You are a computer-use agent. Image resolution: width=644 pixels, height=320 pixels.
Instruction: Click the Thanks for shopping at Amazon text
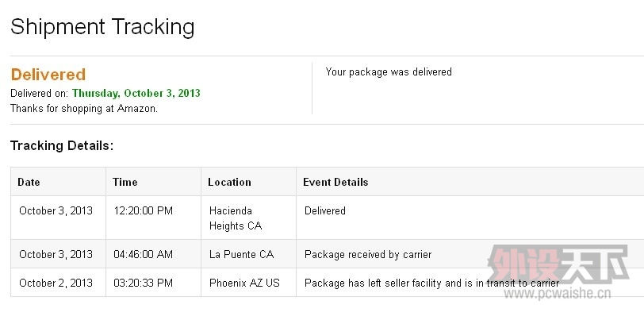(x=84, y=109)
